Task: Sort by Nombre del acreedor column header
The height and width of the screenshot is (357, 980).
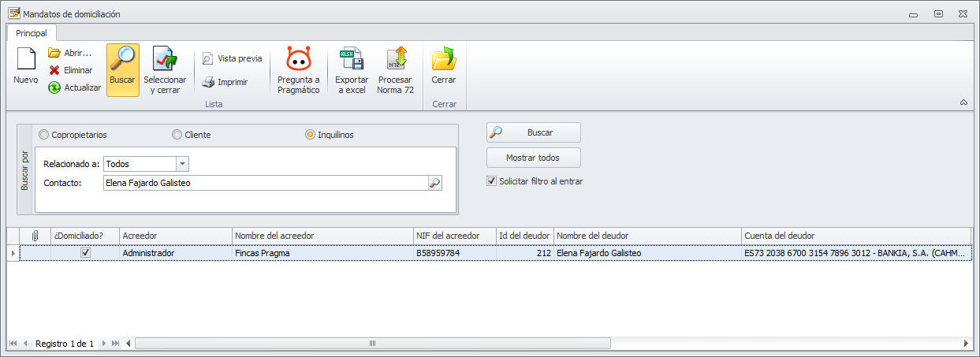Action: [322, 236]
